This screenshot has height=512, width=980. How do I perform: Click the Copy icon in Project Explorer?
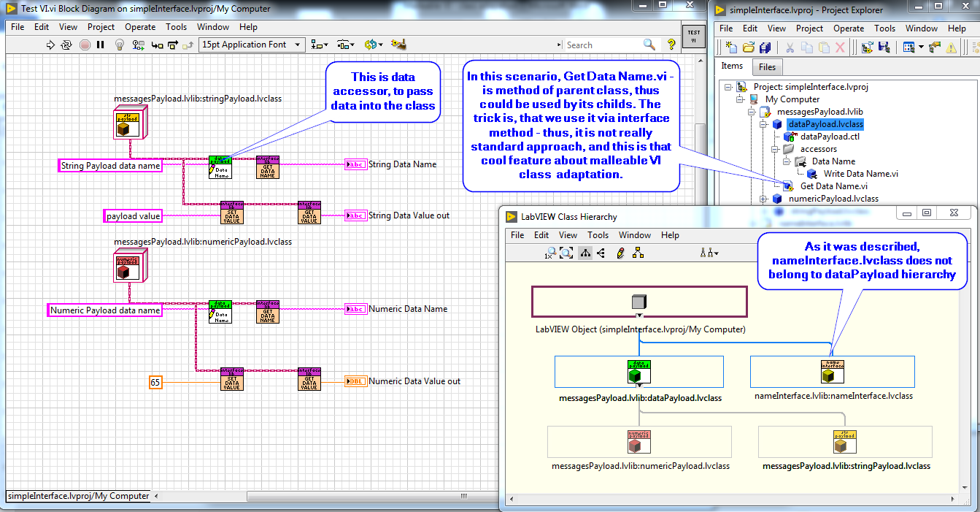(807, 47)
